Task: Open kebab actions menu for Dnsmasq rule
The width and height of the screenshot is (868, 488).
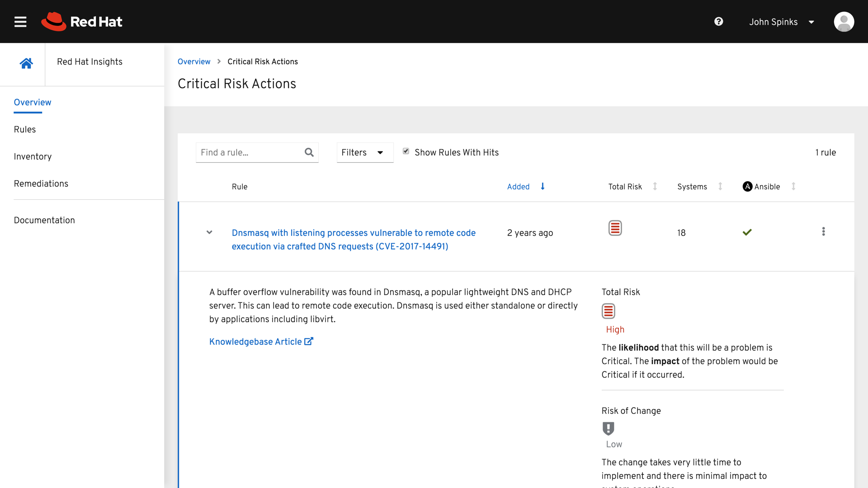Action: pos(823,232)
